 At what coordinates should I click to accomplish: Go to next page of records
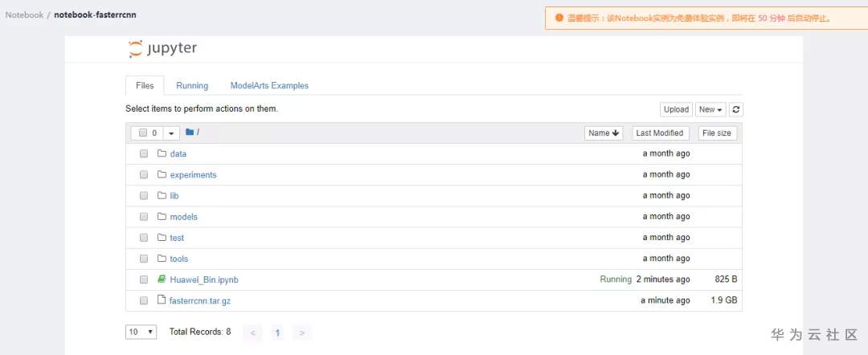pos(301,333)
